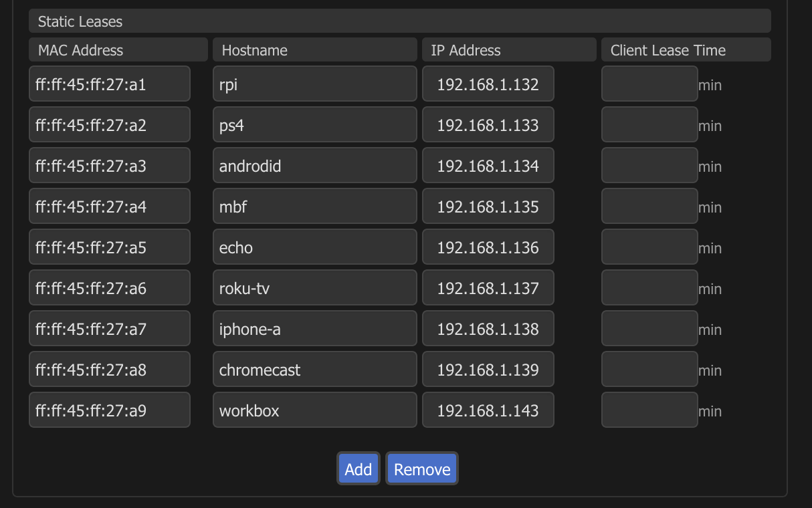The image size is (812, 508).
Task: Click the IP address field 192.168.1.135
Action: (488, 207)
